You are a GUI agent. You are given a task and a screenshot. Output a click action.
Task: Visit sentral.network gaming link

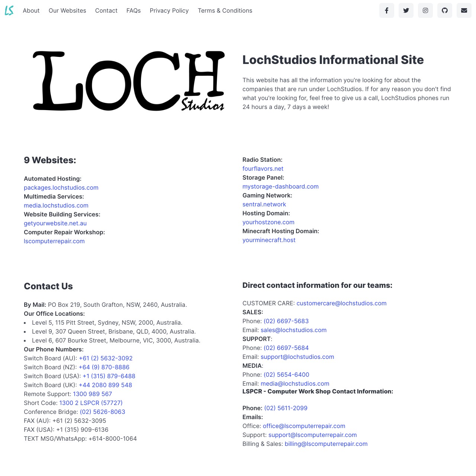point(264,204)
